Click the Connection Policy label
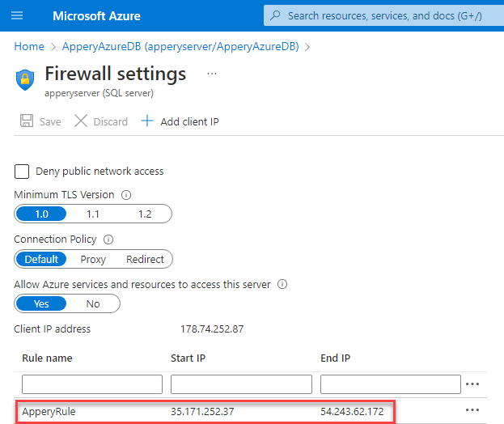 coord(55,240)
